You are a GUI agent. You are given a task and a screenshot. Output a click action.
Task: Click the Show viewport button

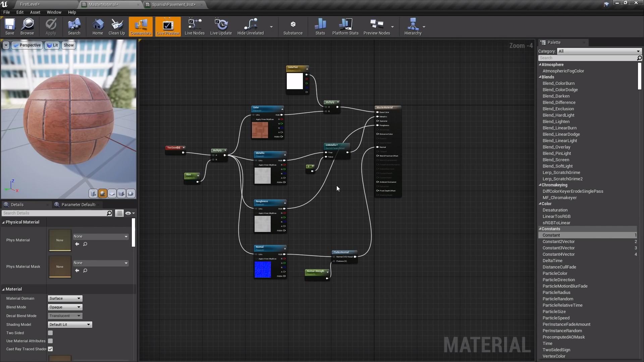68,45
